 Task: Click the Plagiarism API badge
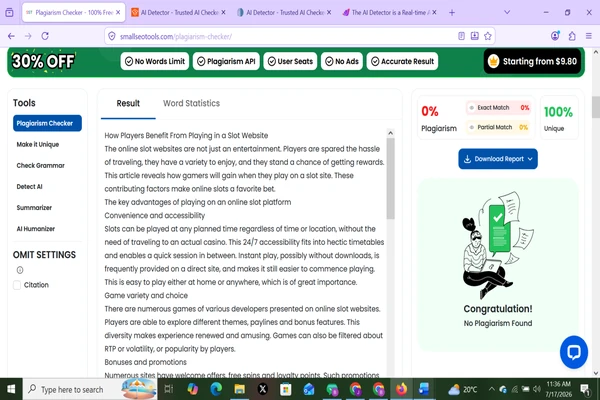[227, 61]
